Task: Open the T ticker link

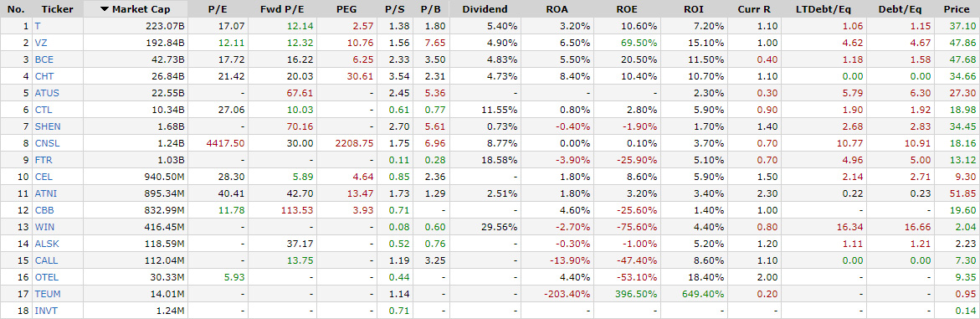Action: (38, 26)
